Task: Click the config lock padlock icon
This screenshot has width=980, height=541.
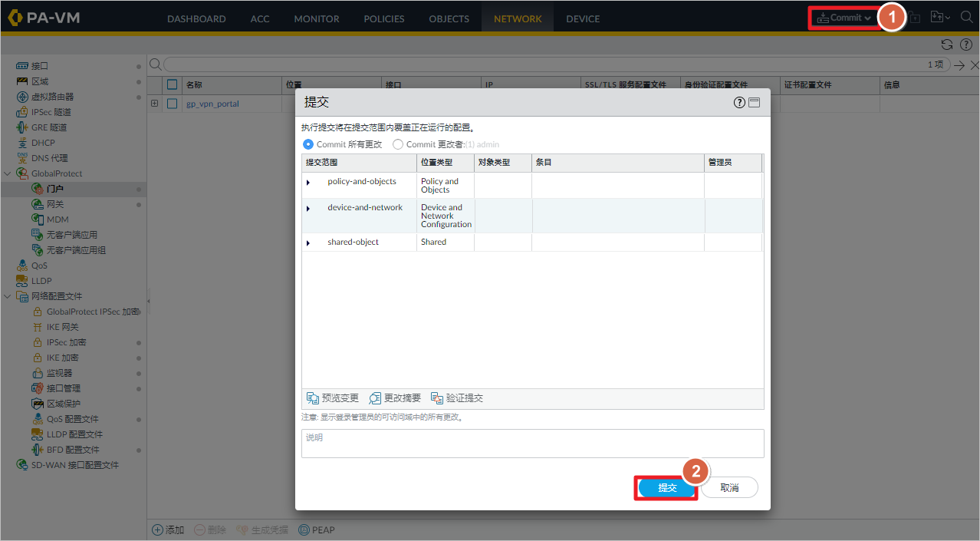Action: point(915,17)
